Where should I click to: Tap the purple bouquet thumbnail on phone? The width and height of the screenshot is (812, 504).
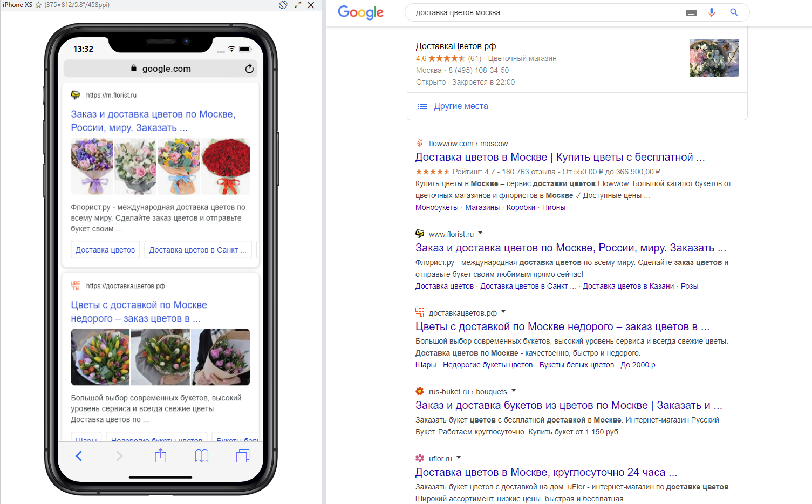coord(92,166)
